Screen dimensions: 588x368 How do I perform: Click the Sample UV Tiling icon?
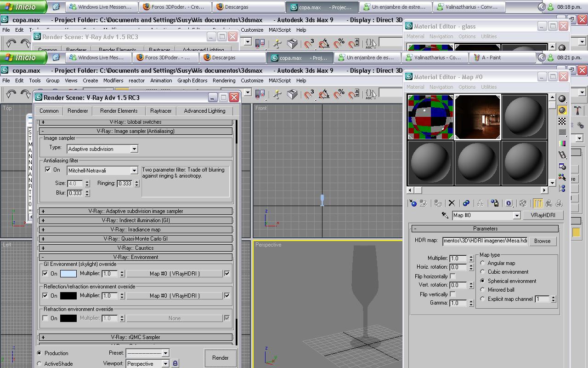point(562,132)
